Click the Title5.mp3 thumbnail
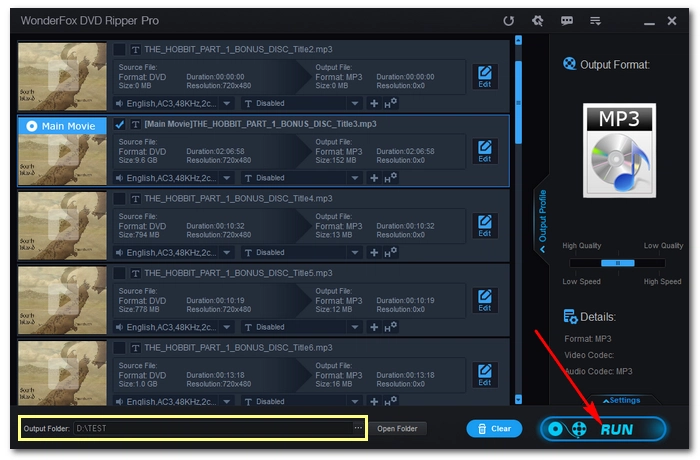This screenshot has height=460, width=700. [x=62, y=300]
